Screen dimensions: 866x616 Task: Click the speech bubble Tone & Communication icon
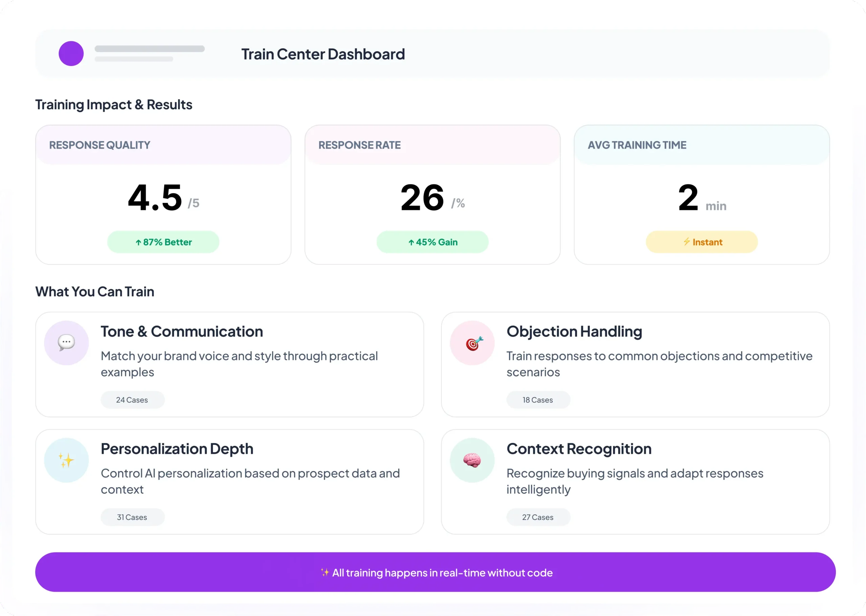click(x=66, y=342)
